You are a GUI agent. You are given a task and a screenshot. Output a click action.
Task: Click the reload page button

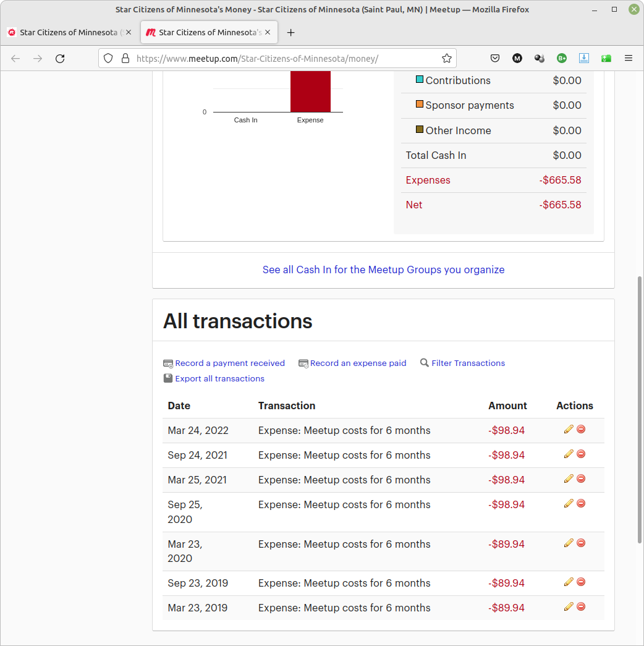(60, 59)
